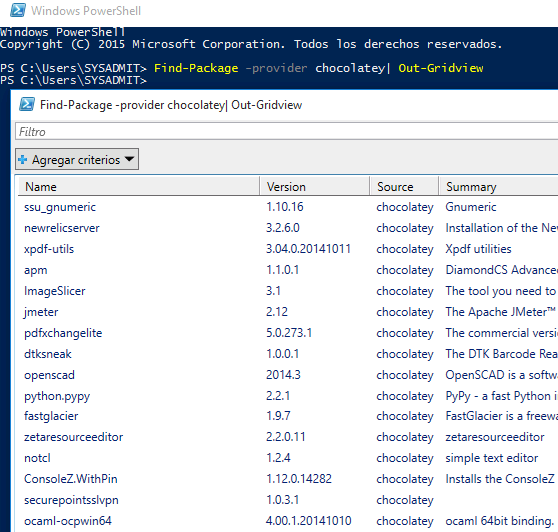Focus the Filtro search field
The image size is (558, 532).
click(x=286, y=131)
